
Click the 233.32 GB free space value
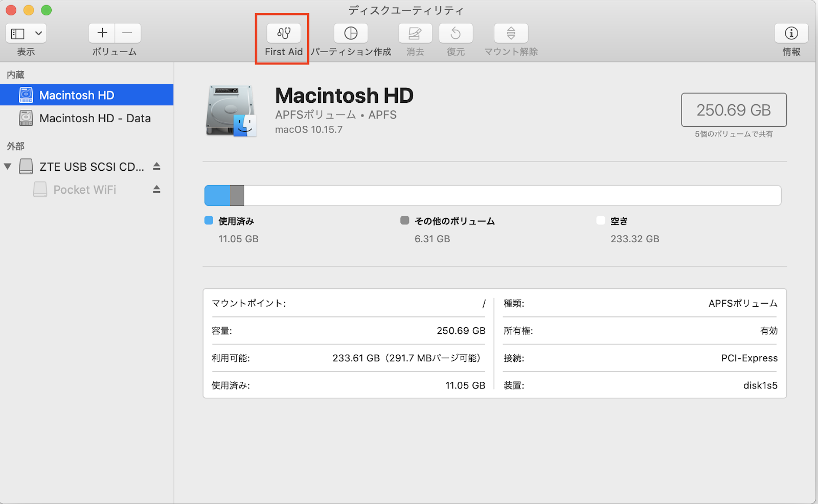click(x=635, y=239)
